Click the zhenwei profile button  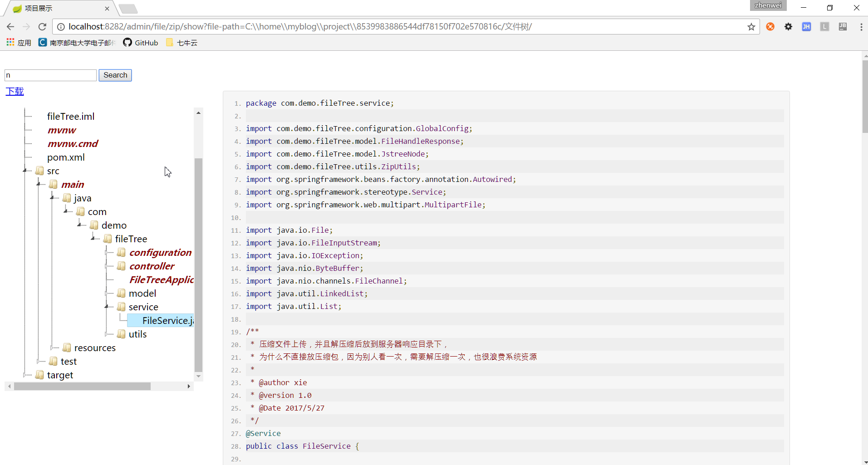(x=768, y=5)
